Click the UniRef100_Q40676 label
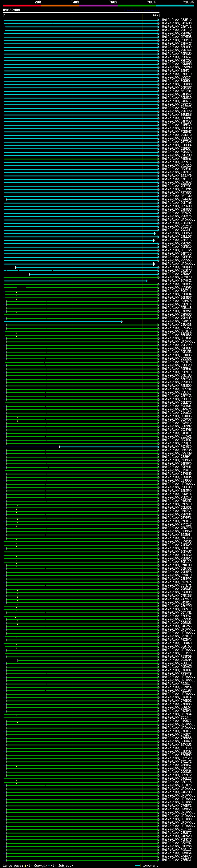The width and height of the screenshot is (197, 868). coord(176,410)
